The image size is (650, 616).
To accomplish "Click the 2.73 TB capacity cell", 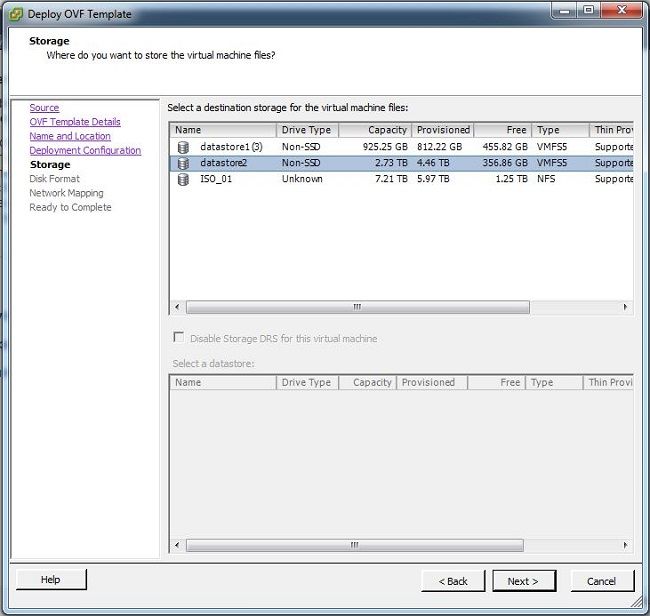I will pos(391,163).
